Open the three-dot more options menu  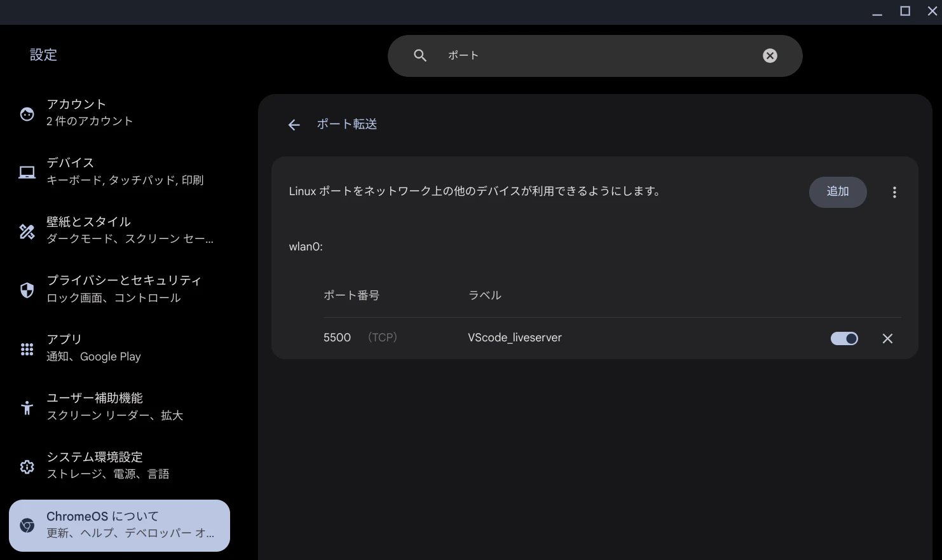tap(894, 192)
